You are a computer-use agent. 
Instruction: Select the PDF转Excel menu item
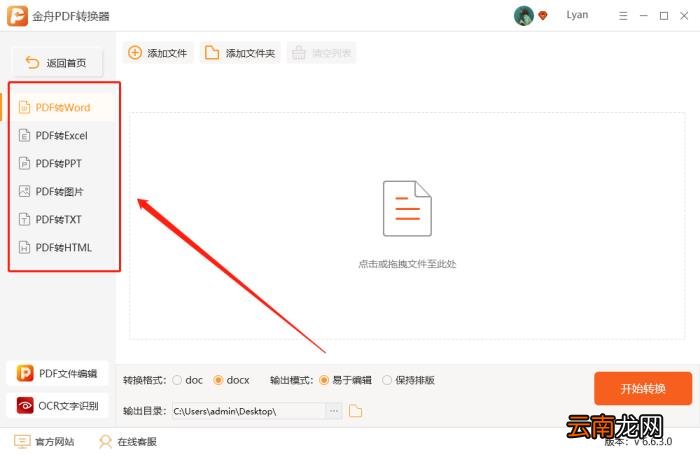[60, 135]
